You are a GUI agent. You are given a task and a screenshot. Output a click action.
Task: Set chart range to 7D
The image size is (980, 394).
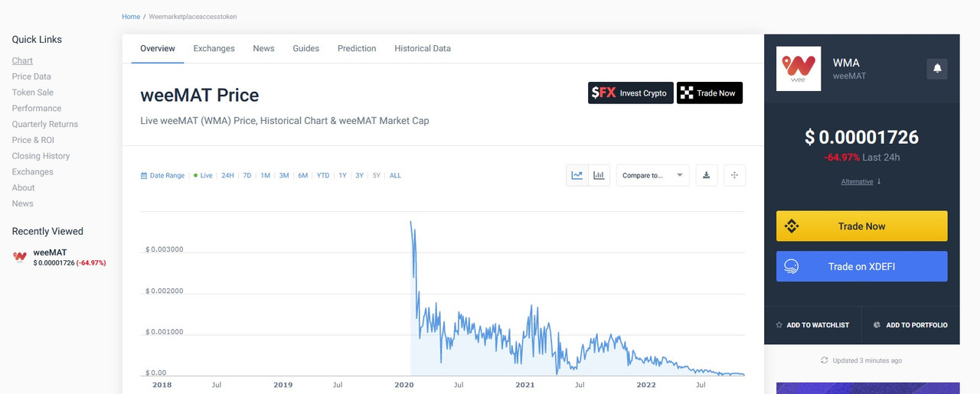click(x=247, y=176)
